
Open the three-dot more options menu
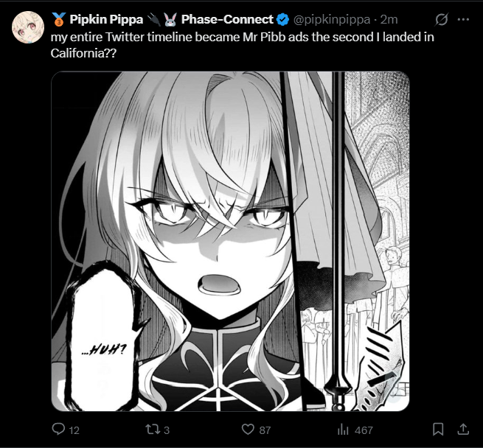click(x=465, y=19)
